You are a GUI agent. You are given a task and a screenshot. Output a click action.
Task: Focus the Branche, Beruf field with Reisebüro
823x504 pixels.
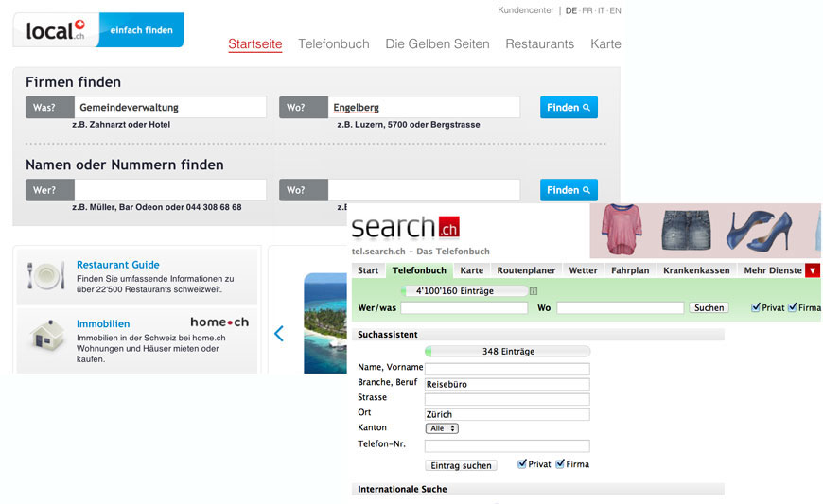pyautogui.click(x=507, y=384)
